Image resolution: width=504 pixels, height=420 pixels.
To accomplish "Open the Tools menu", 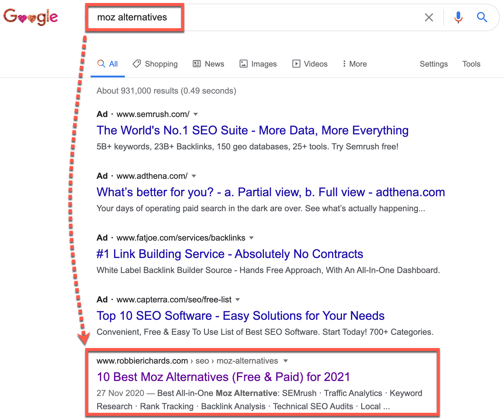I will [471, 64].
